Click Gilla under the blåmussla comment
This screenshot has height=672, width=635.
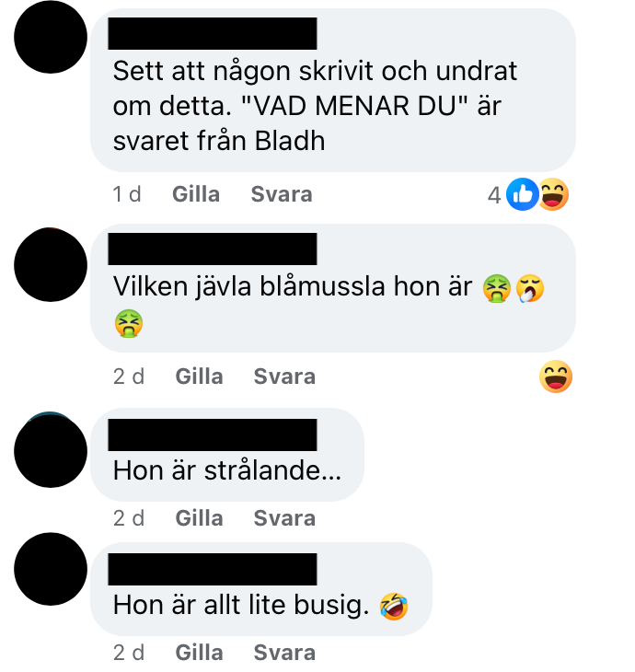tap(199, 377)
